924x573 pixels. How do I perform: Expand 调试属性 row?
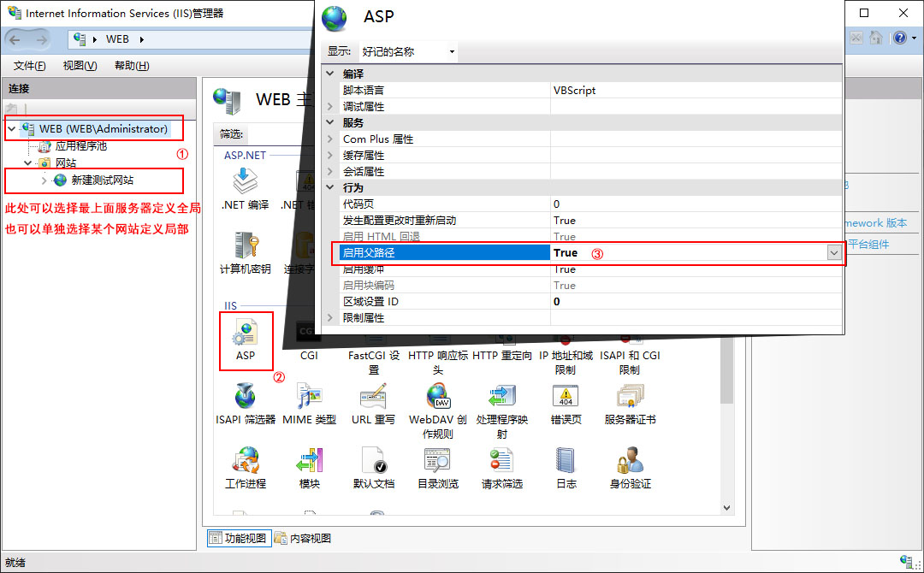(x=330, y=107)
